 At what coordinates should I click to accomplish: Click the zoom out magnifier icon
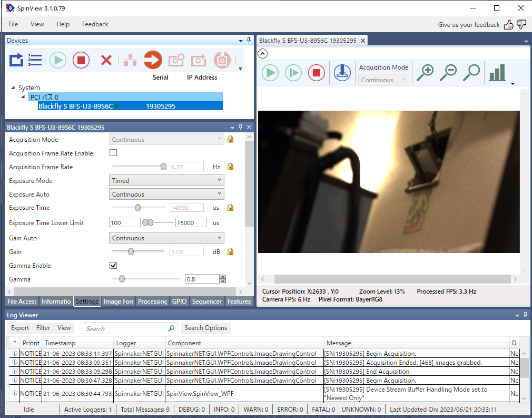pos(448,73)
